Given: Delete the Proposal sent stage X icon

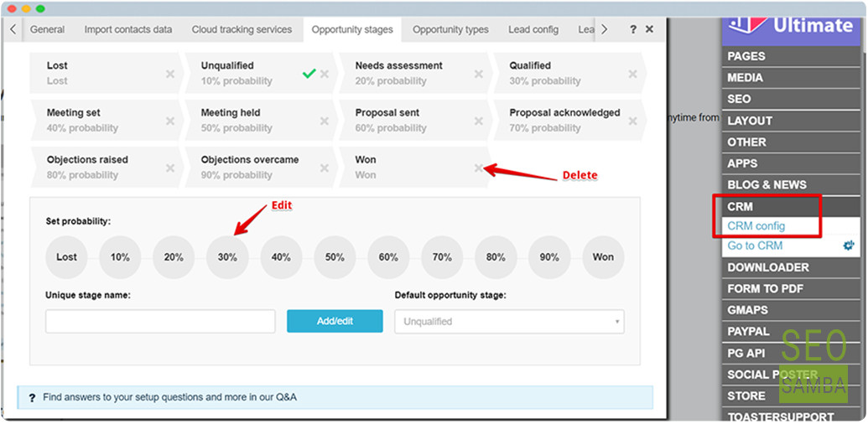Looking at the screenshot, I should tap(478, 121).
